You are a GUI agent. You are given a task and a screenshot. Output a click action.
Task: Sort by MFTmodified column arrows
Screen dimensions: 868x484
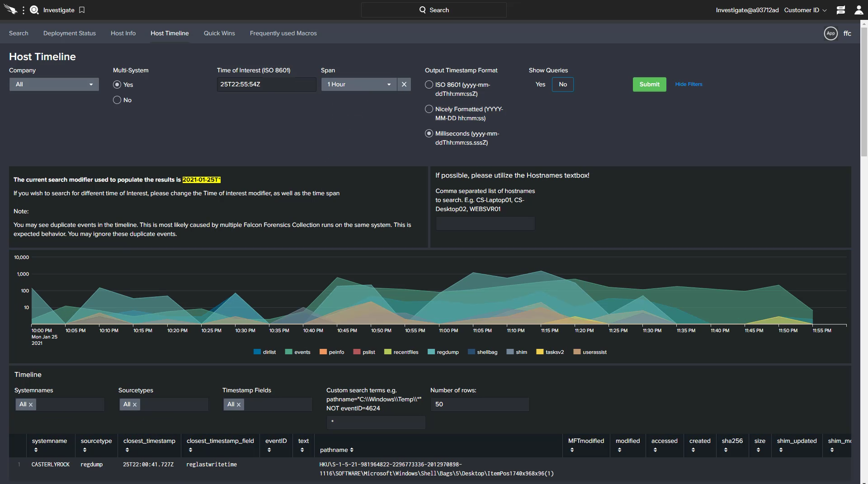point(572,450)
